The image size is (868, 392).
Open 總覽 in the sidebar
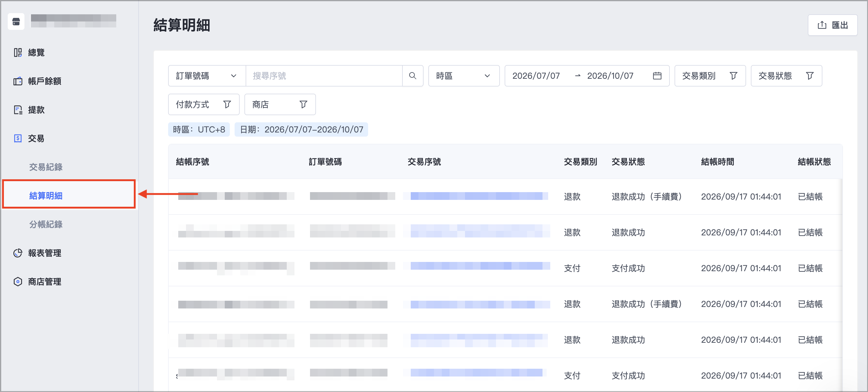click(x=69, y=53)
